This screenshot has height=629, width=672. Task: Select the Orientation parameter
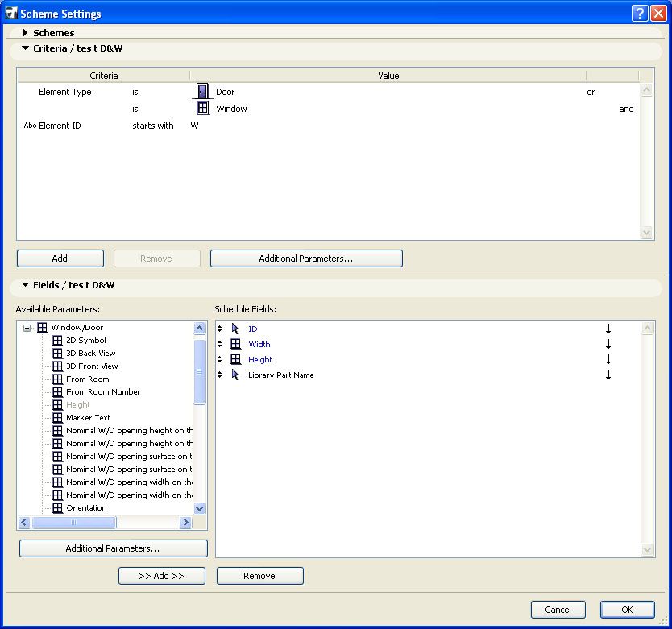[x=86, y=507]
